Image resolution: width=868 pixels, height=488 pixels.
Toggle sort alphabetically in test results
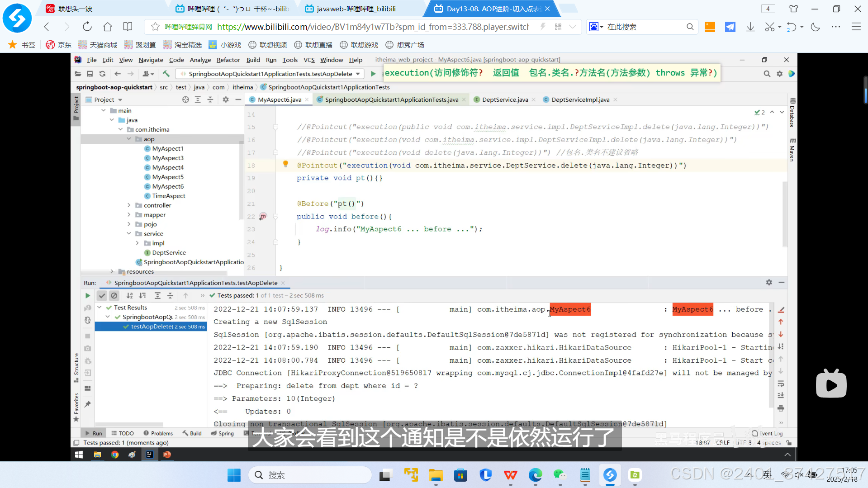click(130, 296)
